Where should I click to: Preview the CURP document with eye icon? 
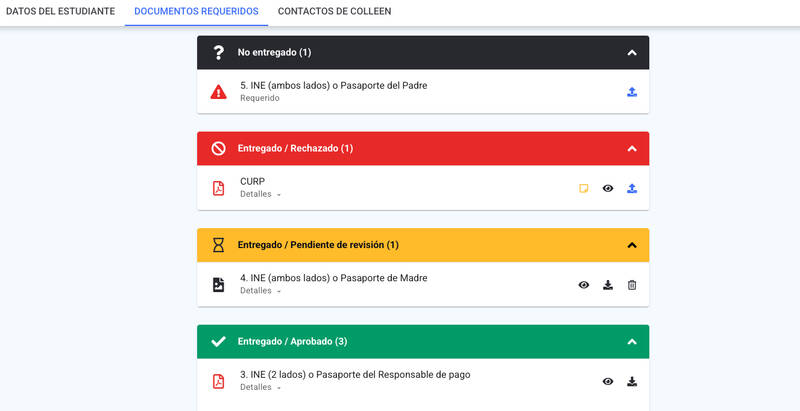(x=608, y=188)
